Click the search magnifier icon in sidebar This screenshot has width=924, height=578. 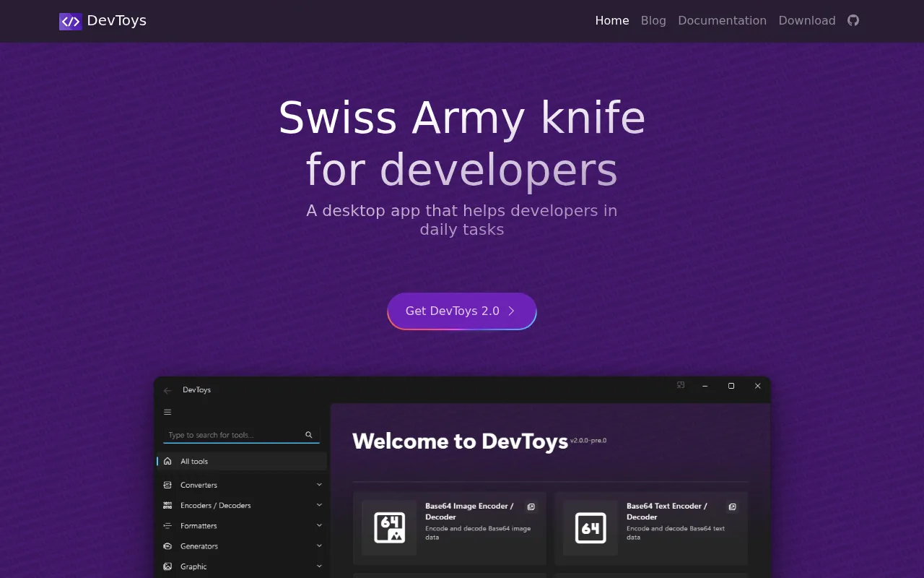[309, 435]
